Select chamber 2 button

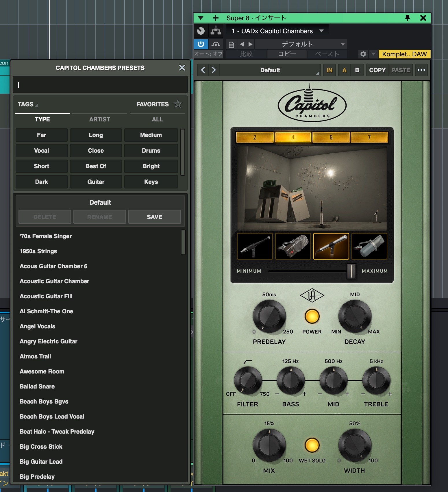255,137
